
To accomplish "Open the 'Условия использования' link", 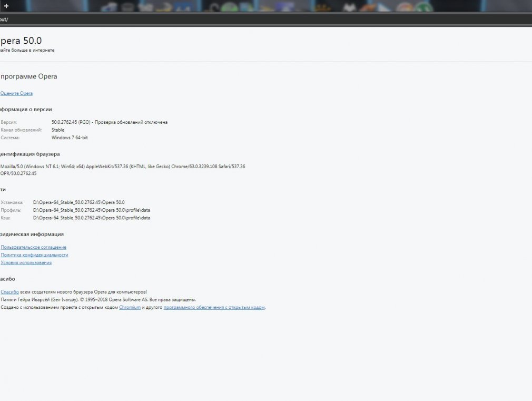I will 26,262.
